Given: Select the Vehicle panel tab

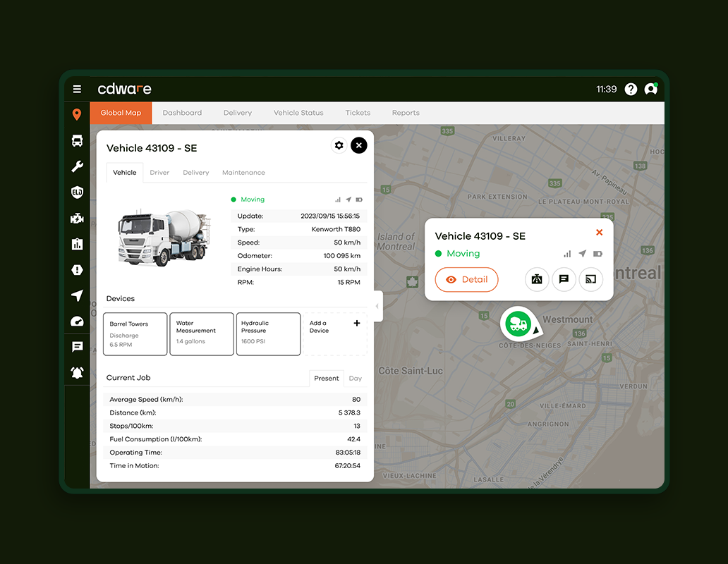Looking at the screenshot, I should tap(124, 173).
